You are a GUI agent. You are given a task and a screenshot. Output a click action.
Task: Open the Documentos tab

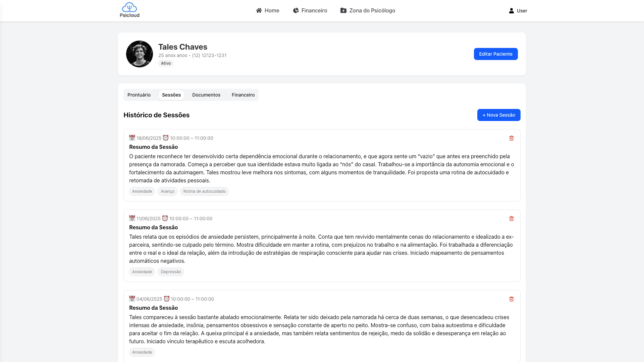point(206,95)
